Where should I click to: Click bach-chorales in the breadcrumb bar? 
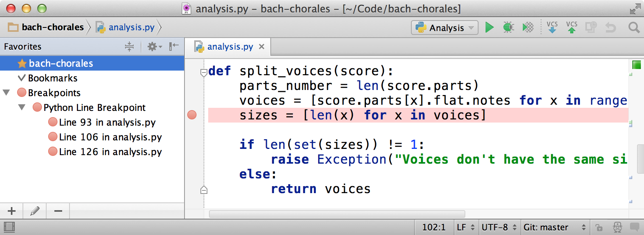point(52,28)
